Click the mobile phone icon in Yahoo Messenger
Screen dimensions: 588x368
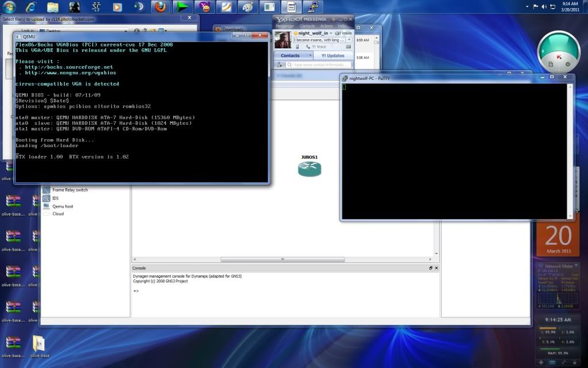tap(297, 47)
